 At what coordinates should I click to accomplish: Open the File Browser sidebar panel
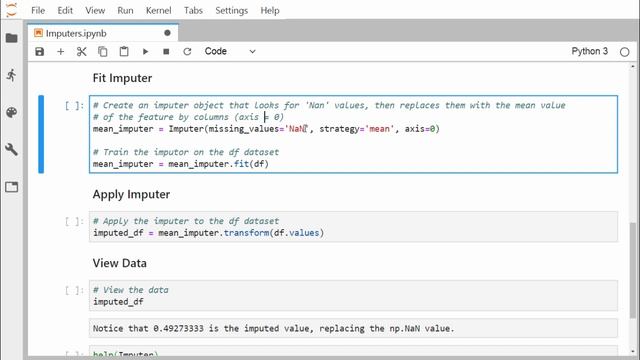(11, 38)
